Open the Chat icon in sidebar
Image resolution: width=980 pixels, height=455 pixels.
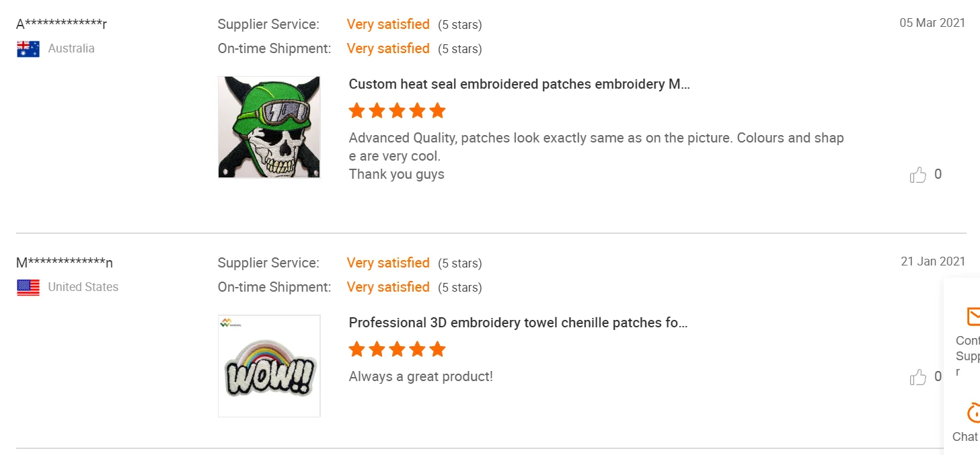[x=973, y=412]
